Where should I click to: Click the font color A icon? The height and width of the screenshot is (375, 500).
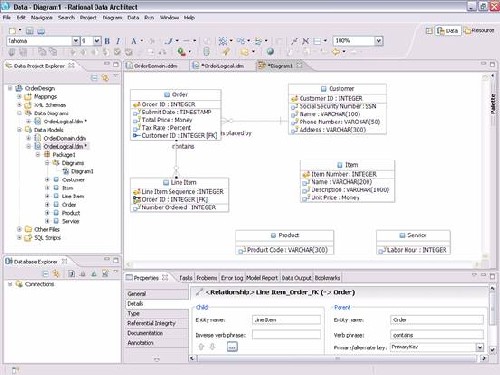[134, 41]
